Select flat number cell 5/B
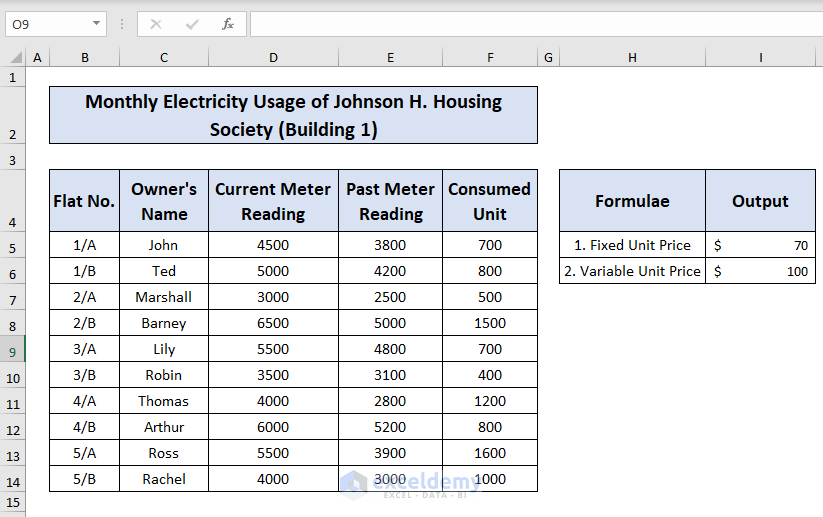 point(85,479)
